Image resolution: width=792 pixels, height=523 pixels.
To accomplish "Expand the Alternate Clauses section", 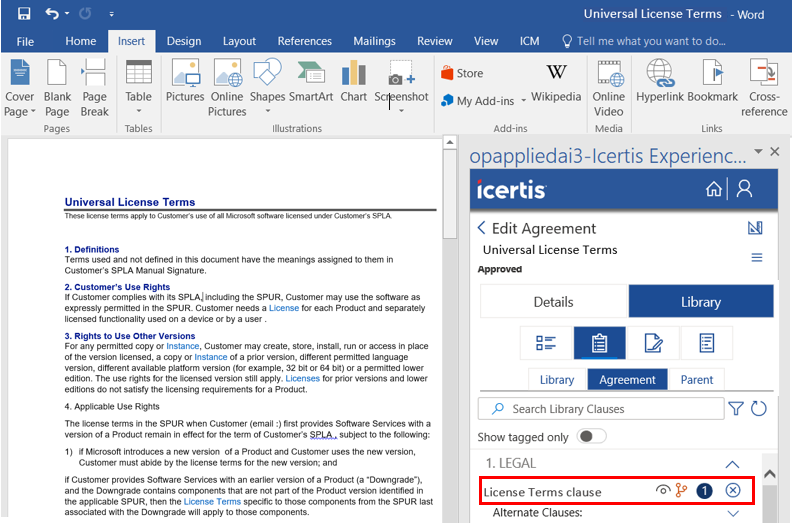I will coord(732,513).
